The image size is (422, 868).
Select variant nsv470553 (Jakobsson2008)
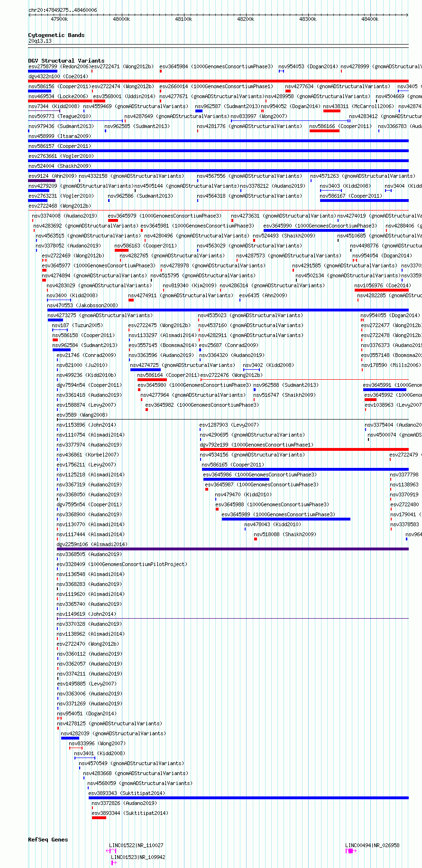pyautogui.click(x=83, y=305)
